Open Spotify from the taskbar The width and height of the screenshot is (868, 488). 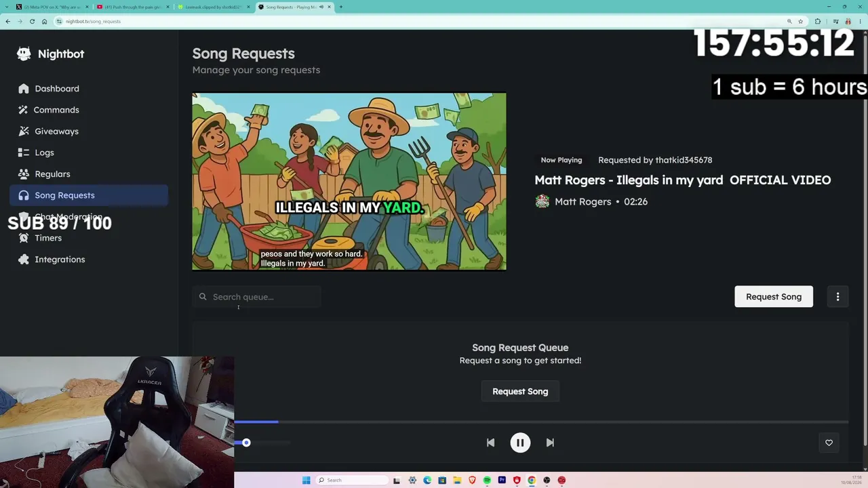pyautogui.click(x=487, y=480)
